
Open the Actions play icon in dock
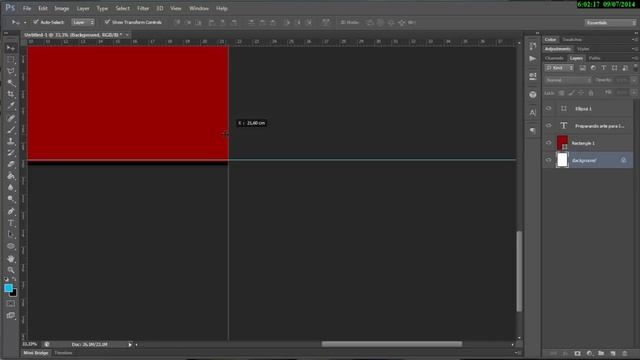[x=533, y=58]
